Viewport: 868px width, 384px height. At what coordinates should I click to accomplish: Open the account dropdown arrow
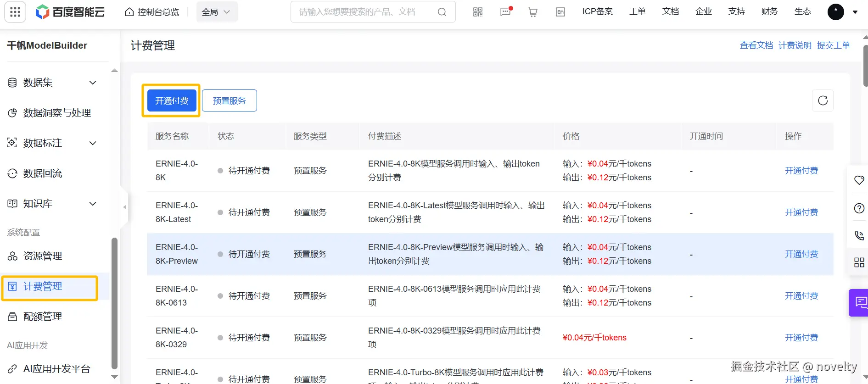point(855,12)
